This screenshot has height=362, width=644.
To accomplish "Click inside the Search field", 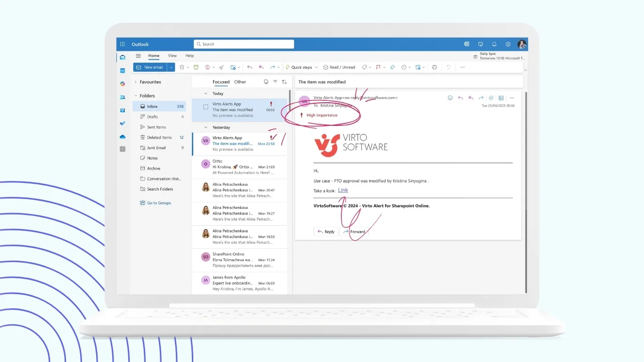I will pos(243,44).
